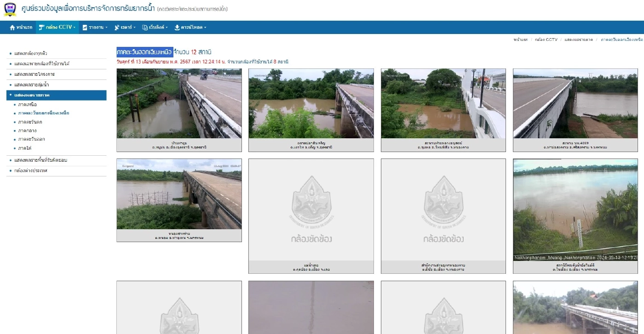This screenshot has width=644, height=334.
Task: Click กล้องต่างประเทศ sidebar link
Action: (x=31, y=170)
